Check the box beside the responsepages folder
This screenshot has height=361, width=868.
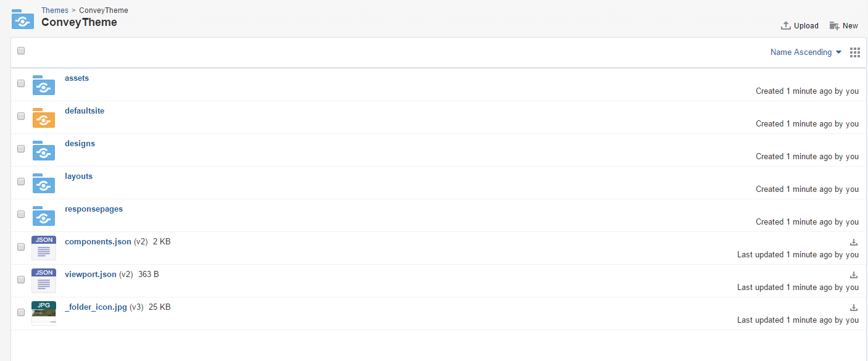[x=21, y=214]
